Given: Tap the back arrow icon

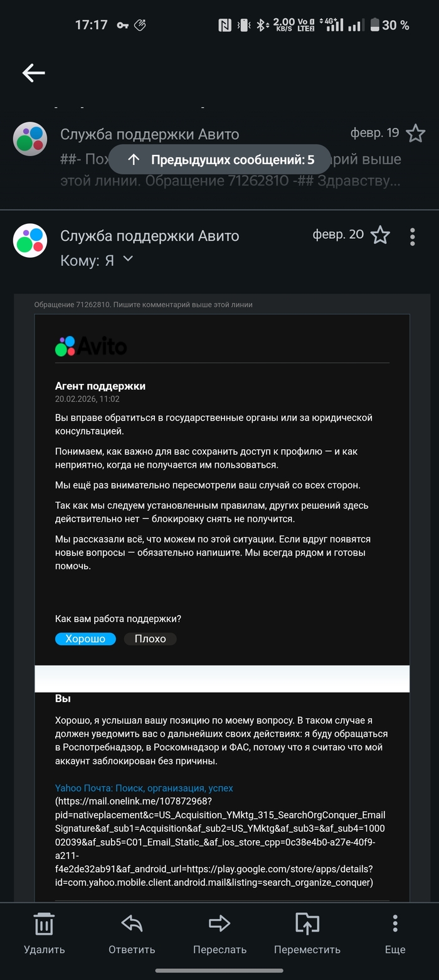Looking at the screenshot, I should pyautogui.click(x=34, y=73).
